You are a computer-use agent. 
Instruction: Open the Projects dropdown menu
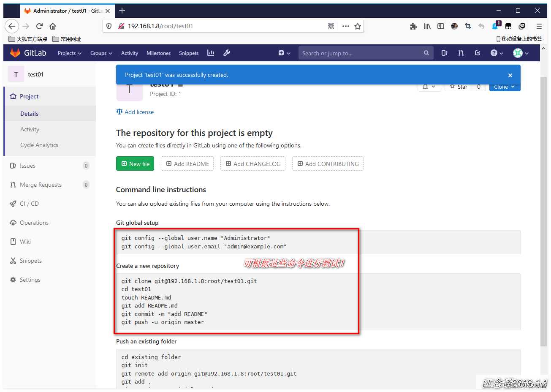coord(69,53)
